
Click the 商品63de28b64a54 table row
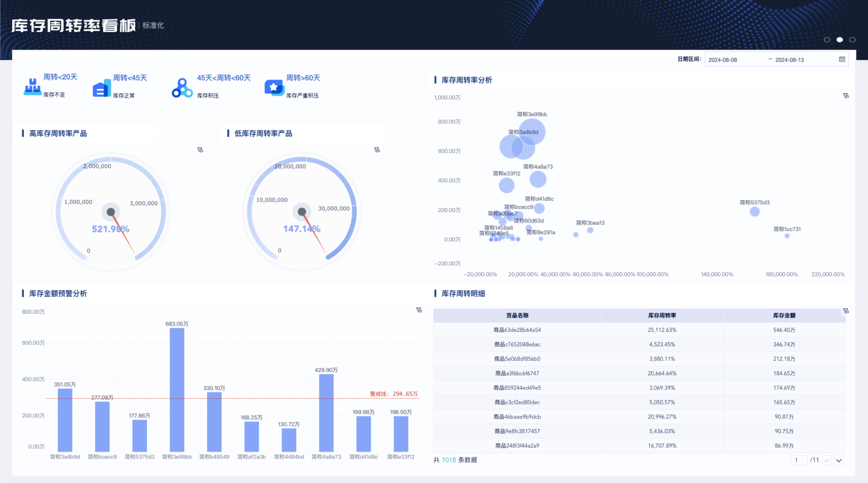coord(517,330)
